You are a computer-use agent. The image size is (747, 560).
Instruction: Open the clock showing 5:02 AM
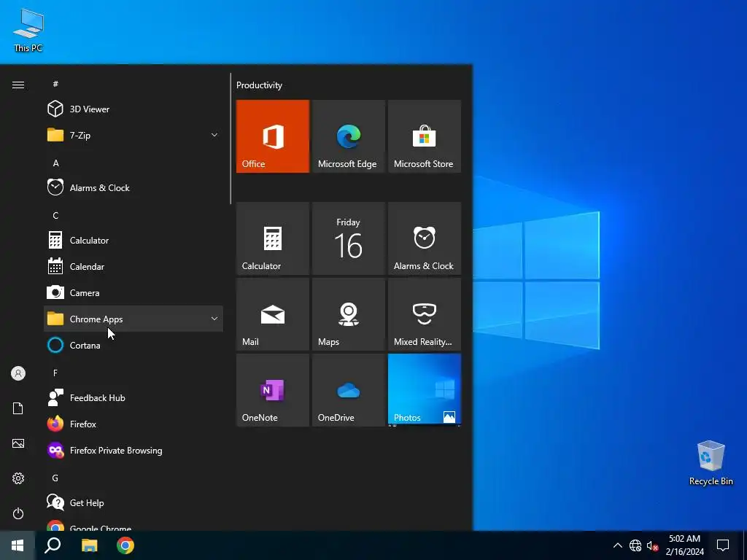coord(684,545)
